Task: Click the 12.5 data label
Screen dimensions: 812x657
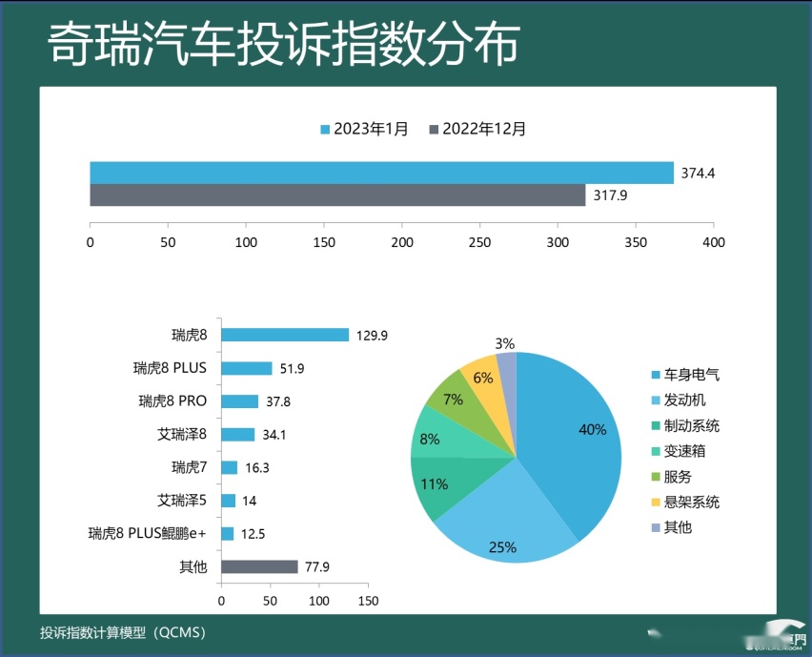Action: pyautogui.click(x=253, y=534)
